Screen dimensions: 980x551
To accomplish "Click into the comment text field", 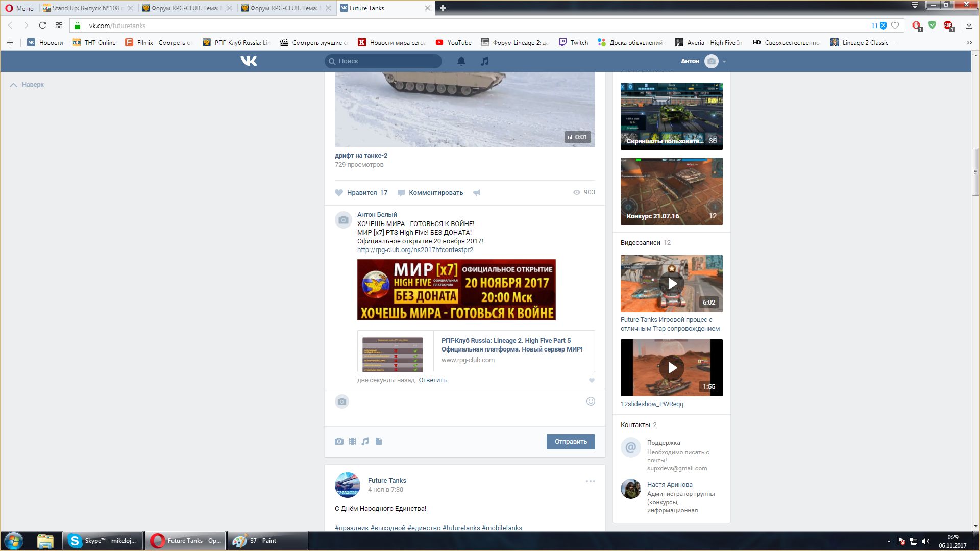I will (467, 402).
